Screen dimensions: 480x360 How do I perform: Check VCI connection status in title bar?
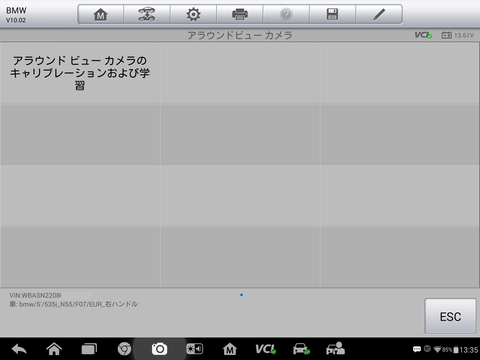pos(423,35)
